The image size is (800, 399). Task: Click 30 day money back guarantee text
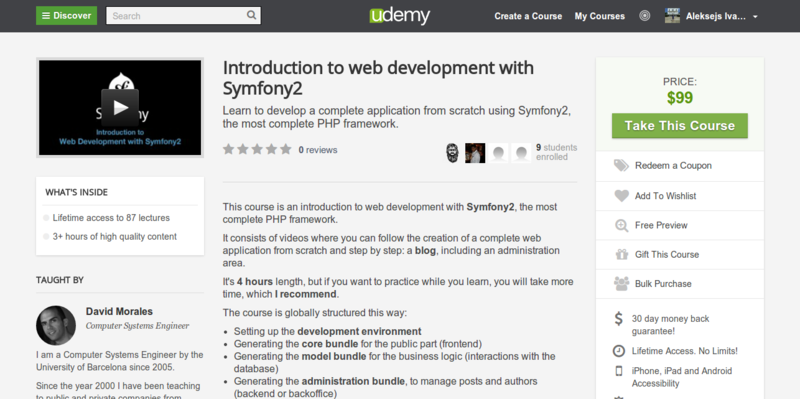[x=670, y=325]
